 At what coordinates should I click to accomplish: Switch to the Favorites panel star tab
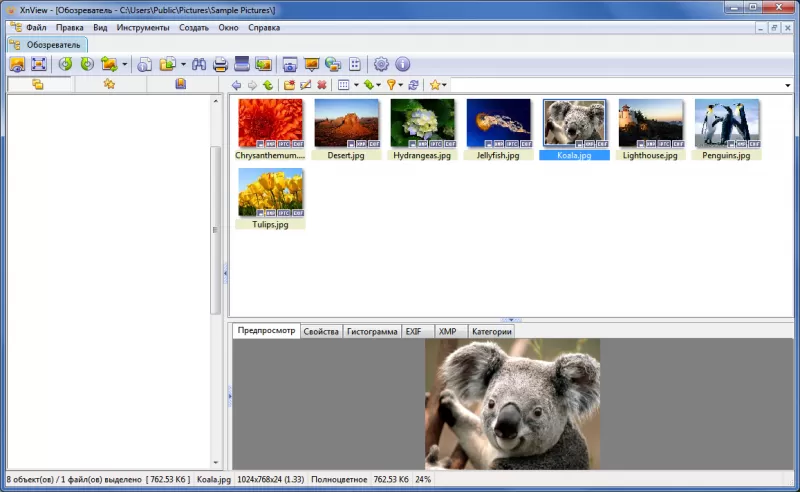click(109, 84)
